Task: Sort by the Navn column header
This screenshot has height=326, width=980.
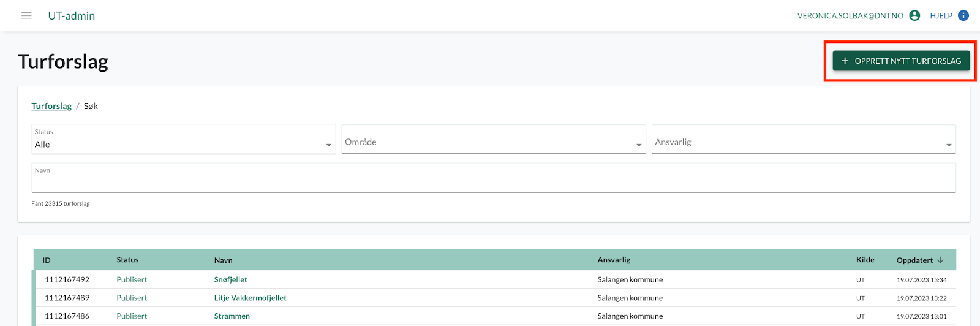Action: tap(223, 260)
